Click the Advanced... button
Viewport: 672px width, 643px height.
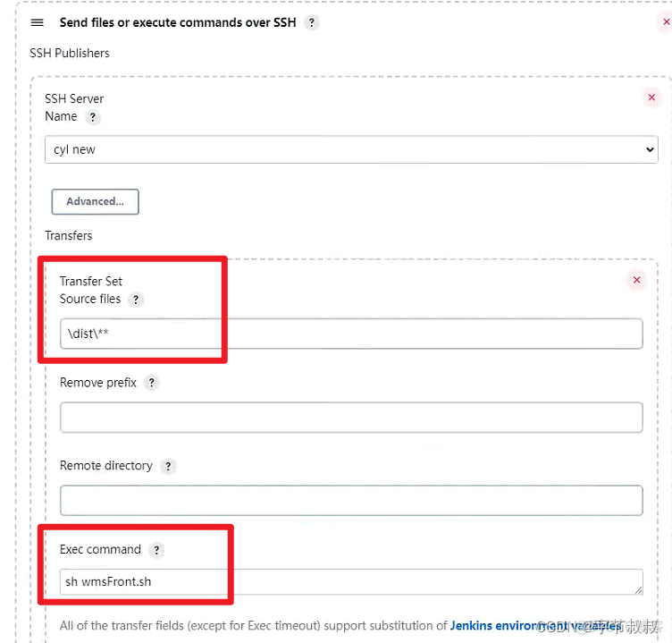point(95,201)
